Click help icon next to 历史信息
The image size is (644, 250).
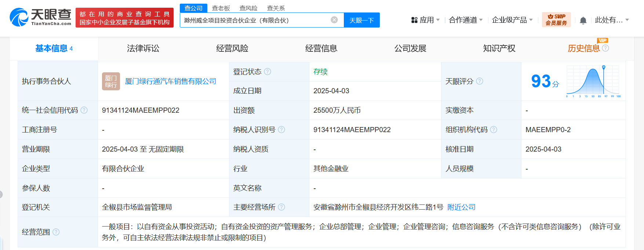pos(605,48)
